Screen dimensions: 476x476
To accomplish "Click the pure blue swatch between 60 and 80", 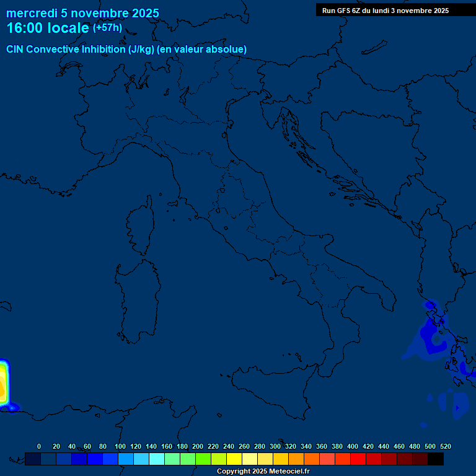I will [95, 459].
